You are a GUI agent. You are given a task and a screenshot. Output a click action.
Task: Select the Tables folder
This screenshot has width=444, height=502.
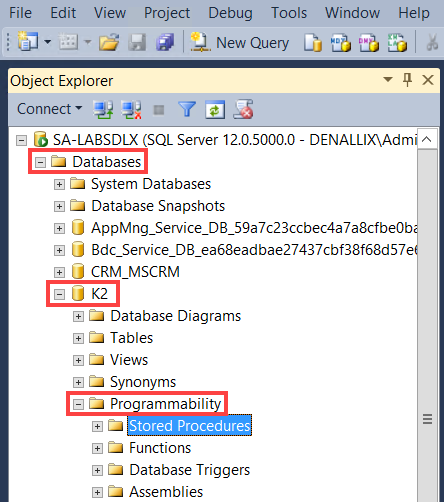click(x=131, y=338)
